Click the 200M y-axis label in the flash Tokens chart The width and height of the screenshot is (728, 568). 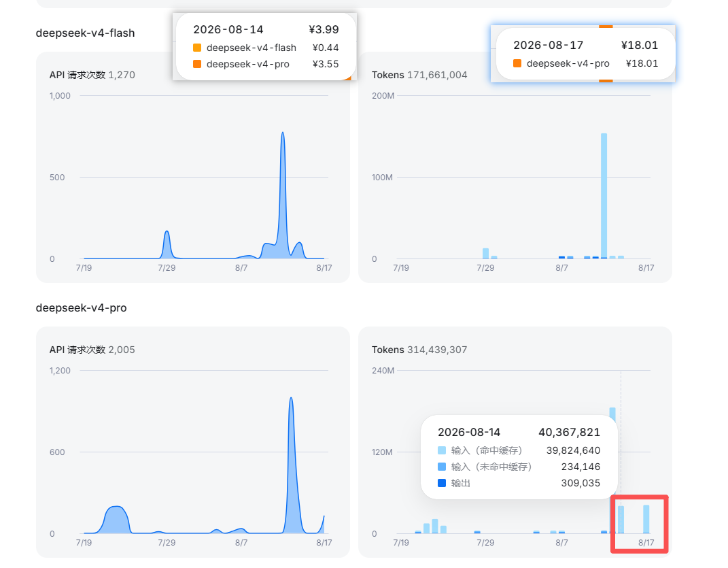point(383,96)
